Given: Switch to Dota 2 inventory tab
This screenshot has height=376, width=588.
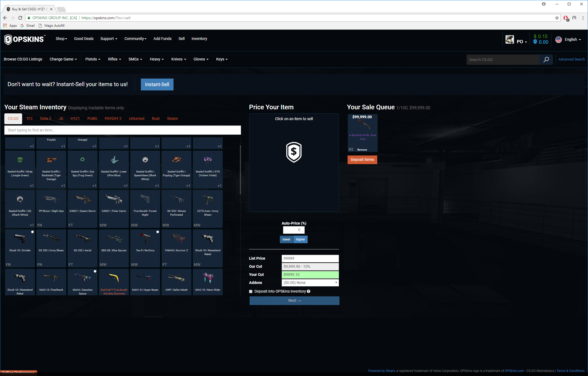Looking at the screenshot, I should [x=46, y=118].
